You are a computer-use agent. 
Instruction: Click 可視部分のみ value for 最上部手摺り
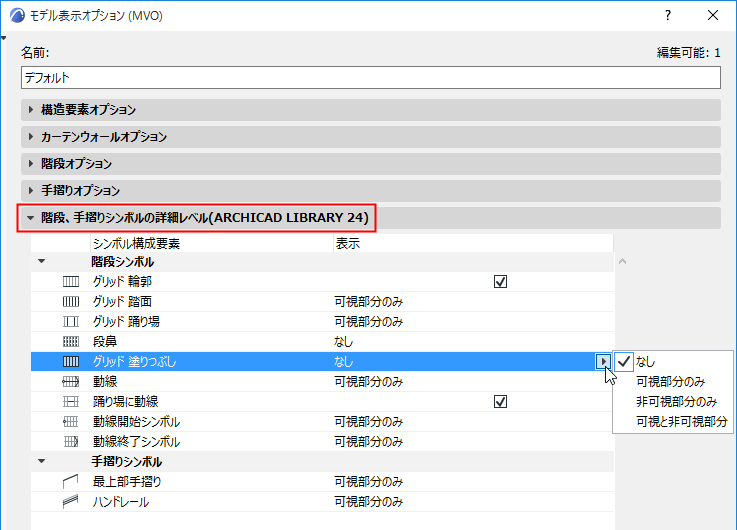369,482
